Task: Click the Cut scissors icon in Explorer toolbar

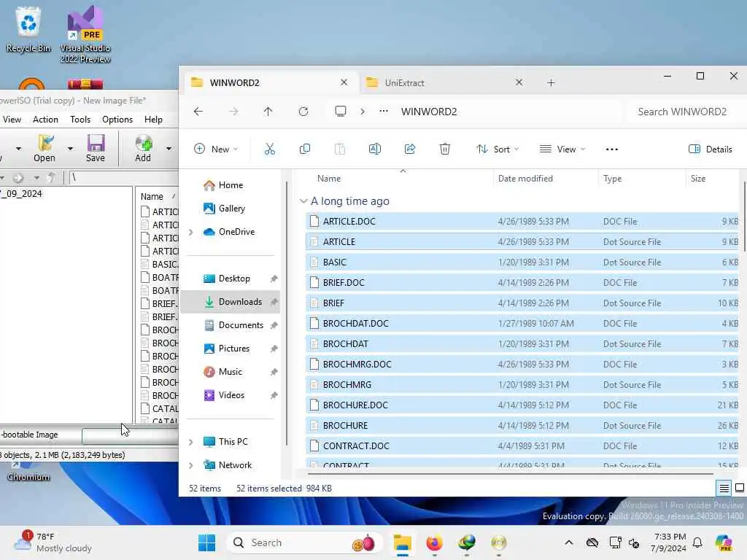Action: pyautogui.click(x=270, y=149)
